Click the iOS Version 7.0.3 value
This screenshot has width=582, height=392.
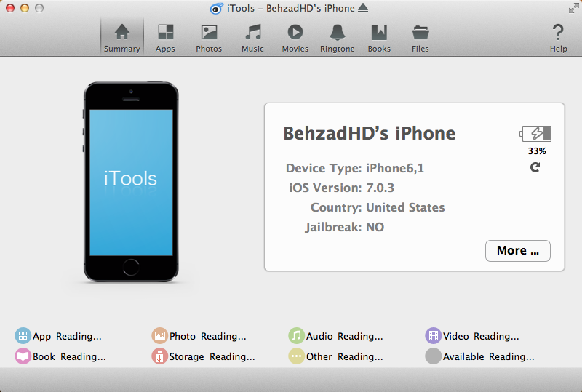(380, 188)
